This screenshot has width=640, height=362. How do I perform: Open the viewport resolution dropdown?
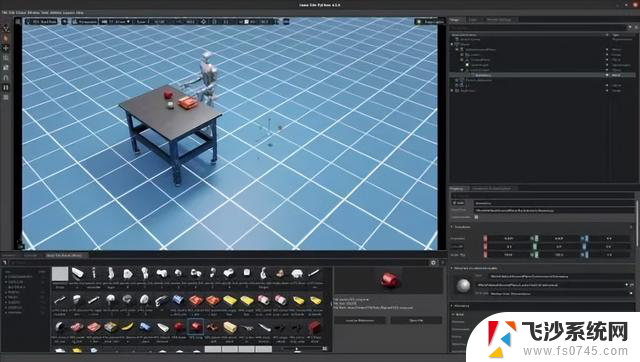116,21
